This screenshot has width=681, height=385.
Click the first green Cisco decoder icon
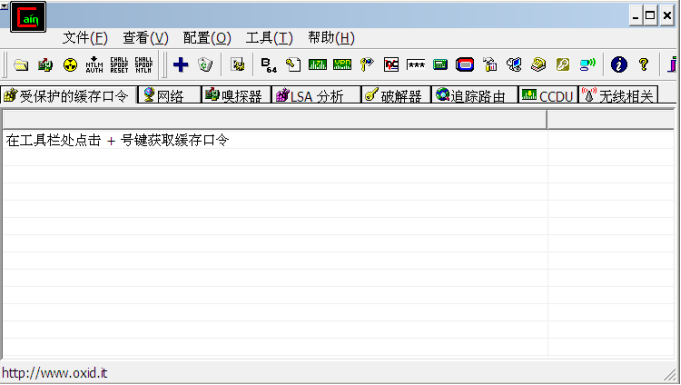(x=317, y=65)
